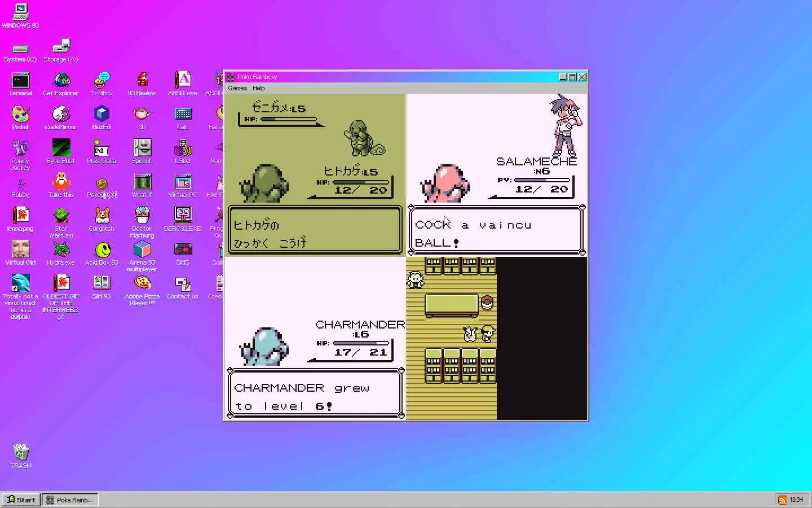Image resolution: width=812 pixels, height=508 pixels.
Task: Launch the SIM 93 icon
Action: (101, 287)
